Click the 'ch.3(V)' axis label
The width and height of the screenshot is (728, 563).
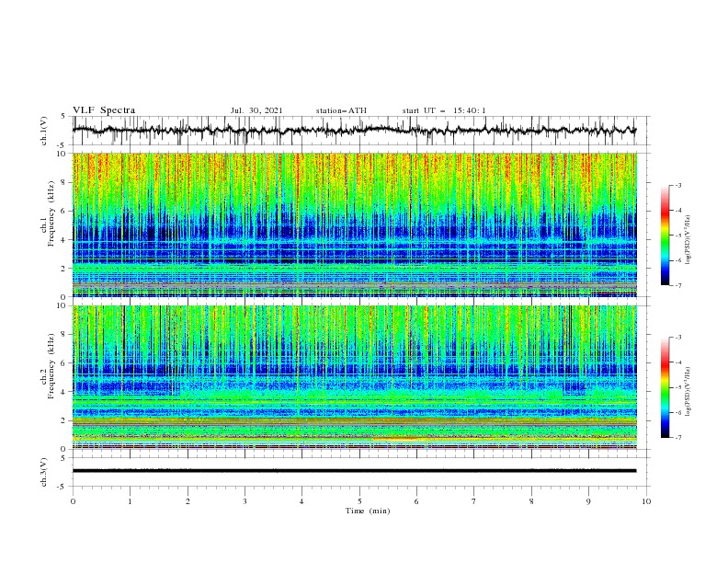44,472
